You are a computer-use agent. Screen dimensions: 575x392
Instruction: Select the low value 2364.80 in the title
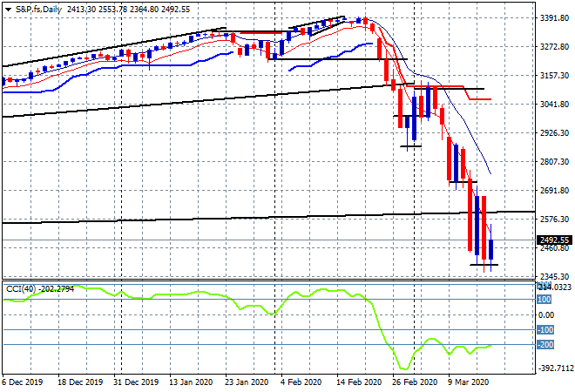(x=144, y=10)
